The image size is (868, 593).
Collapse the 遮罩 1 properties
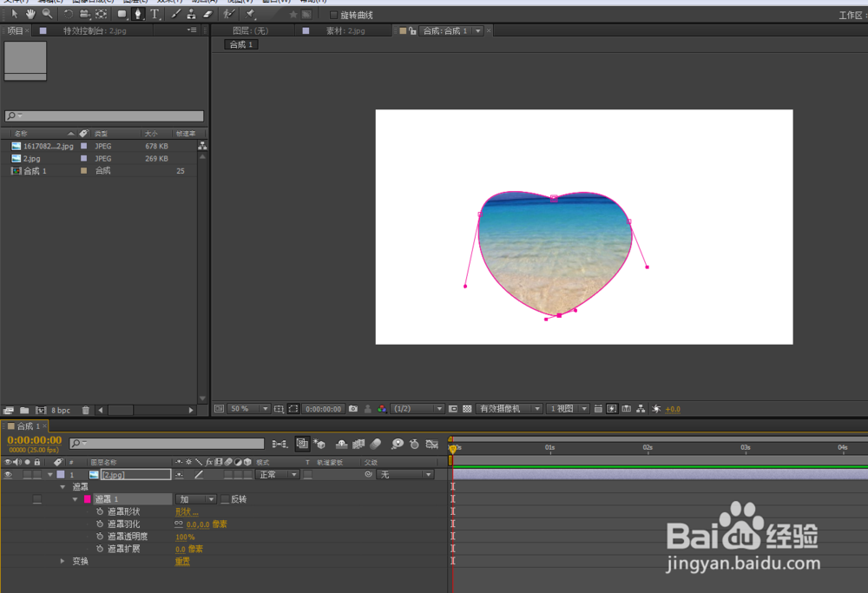click(x=76, y=499)
